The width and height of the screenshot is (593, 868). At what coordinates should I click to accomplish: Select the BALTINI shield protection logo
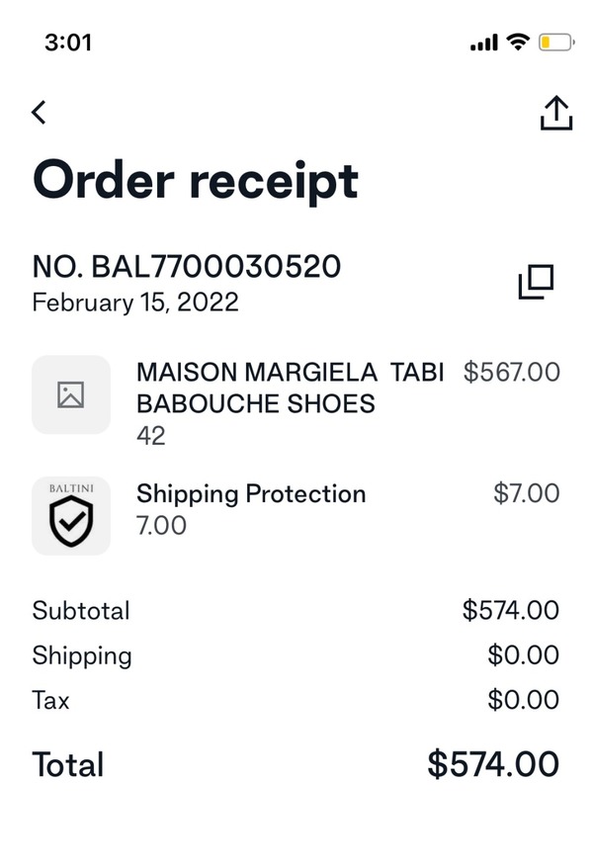pyautogui.click(x=70, y=515)
